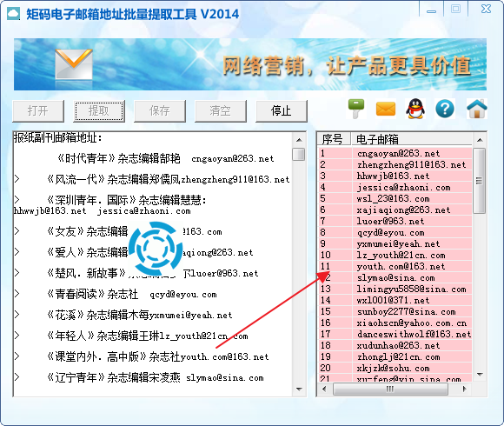
Task: Click the 提取 button
Action: pos(99,111)
